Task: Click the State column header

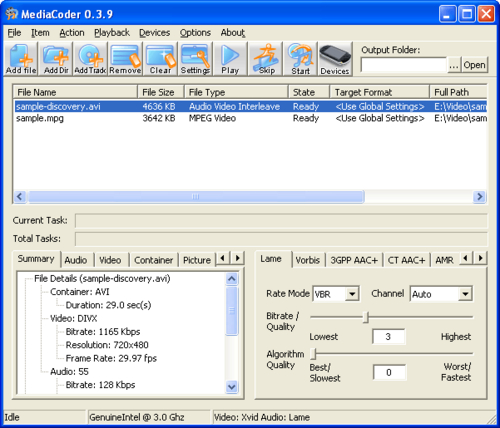Action: click(309, 92)
